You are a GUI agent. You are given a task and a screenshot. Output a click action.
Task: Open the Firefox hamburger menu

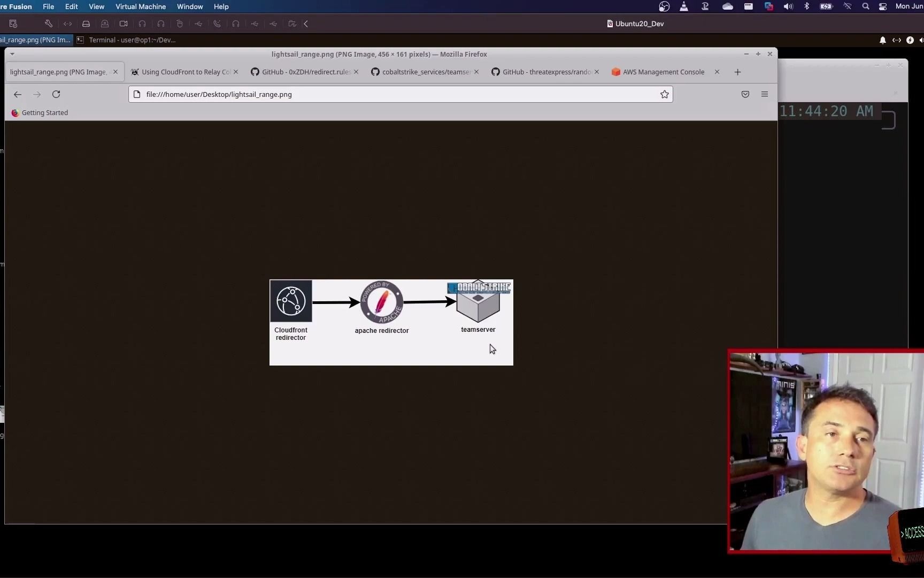tap(765, 94)
